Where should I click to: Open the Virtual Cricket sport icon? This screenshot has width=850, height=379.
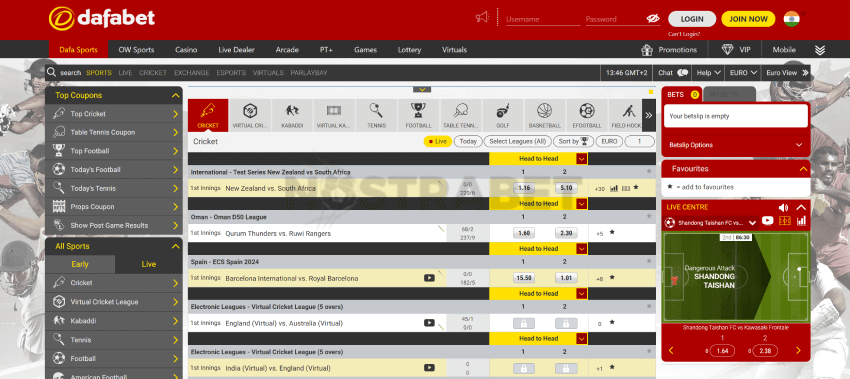tap(250, 115)
